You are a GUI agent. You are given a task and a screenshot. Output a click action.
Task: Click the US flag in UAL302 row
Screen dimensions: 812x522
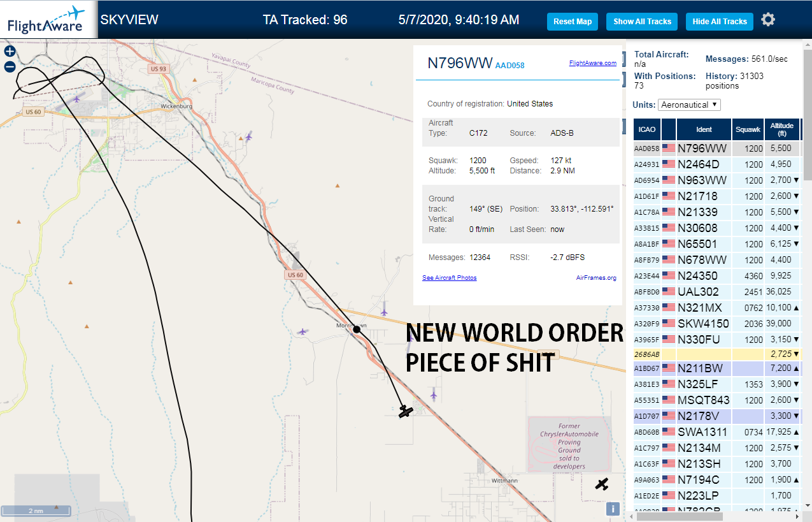point(669,292)
